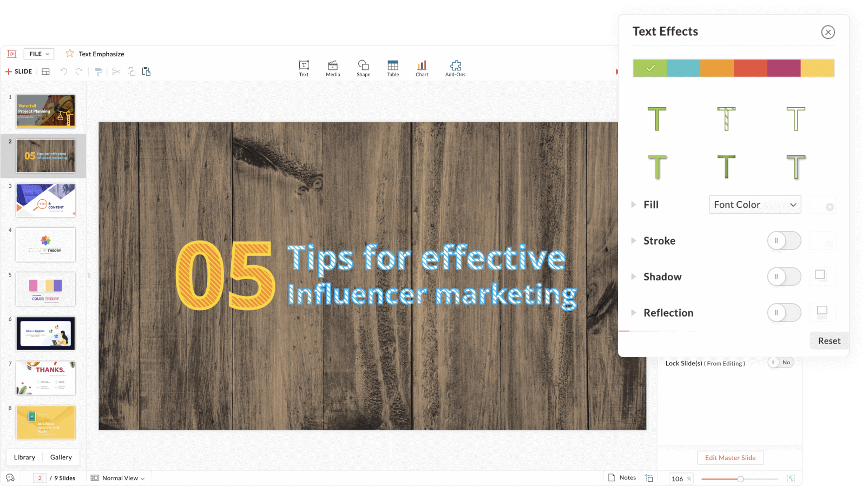Click the scissors Cut icon
This screenshot has width=868, height=486.
pyautogui.click(x=116, y=71)
